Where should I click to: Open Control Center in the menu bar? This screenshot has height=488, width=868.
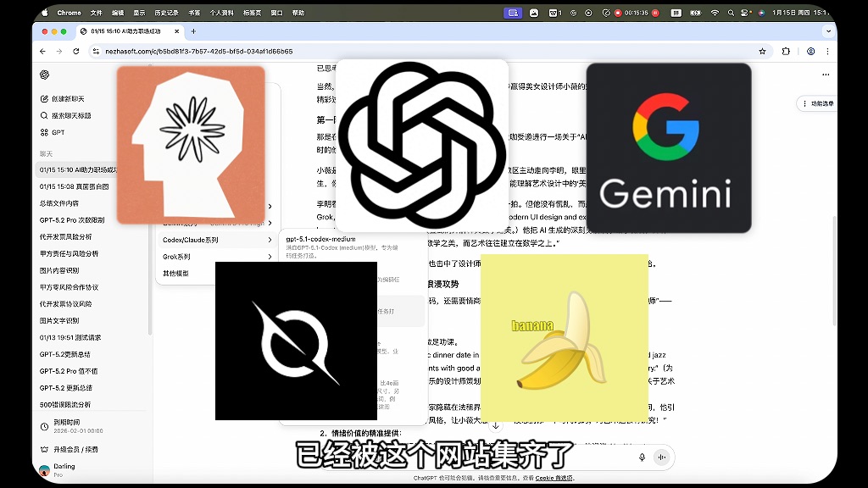[746, 13]
